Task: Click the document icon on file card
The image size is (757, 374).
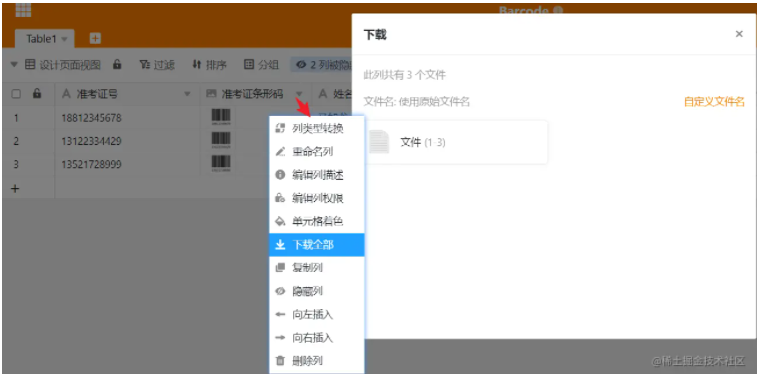Action: (x=379, y=142)
